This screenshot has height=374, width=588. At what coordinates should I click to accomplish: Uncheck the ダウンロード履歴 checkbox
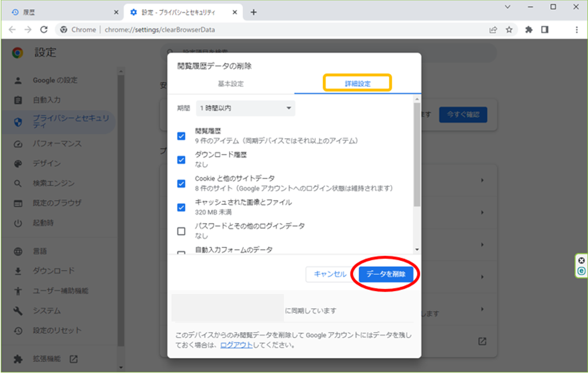pyautogui.click(x=181, y=160)
